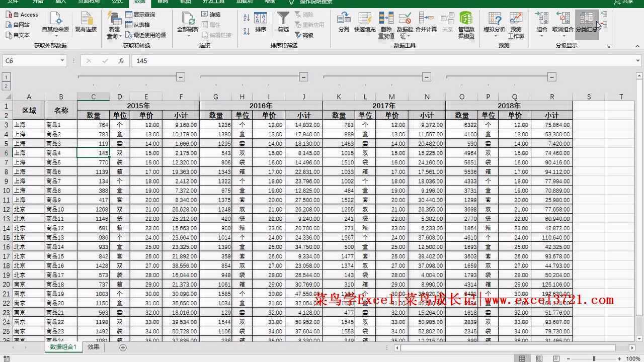
Task: Click the select-all corner of the grid
Action: tap(7, 97)
